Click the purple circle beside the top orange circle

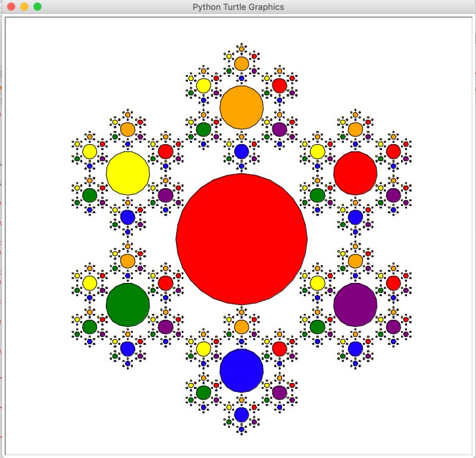pos(278,128)
